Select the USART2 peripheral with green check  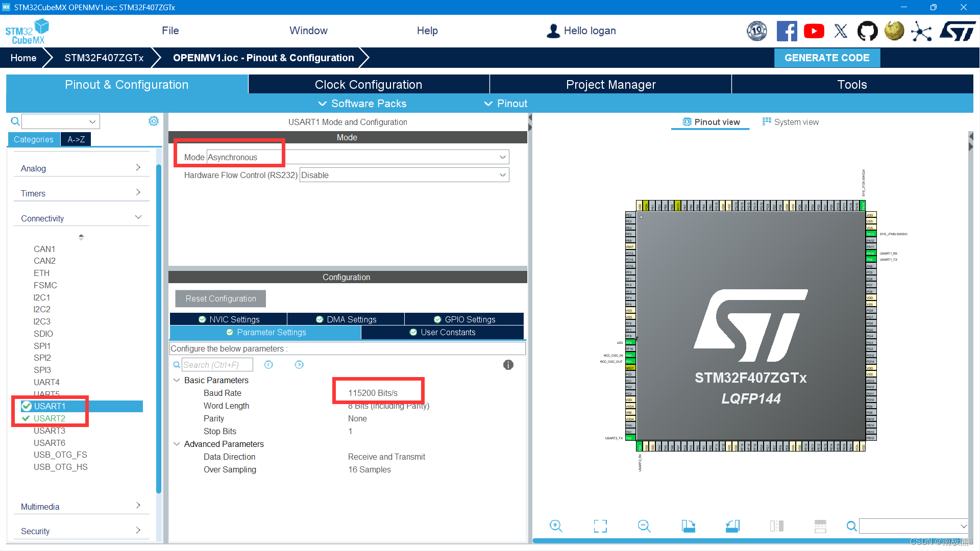49,418
